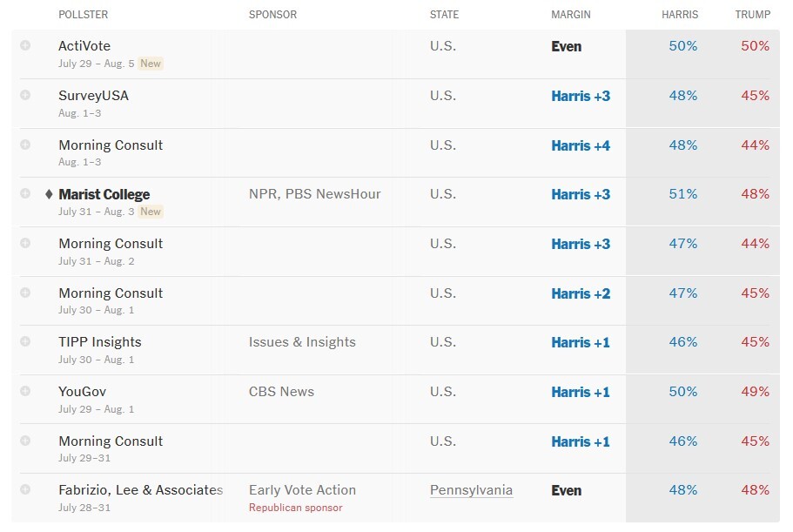Open plus icon for TIPP Insights poll
The height and width of the screenshot is (532, 793).
pos(25,341)
